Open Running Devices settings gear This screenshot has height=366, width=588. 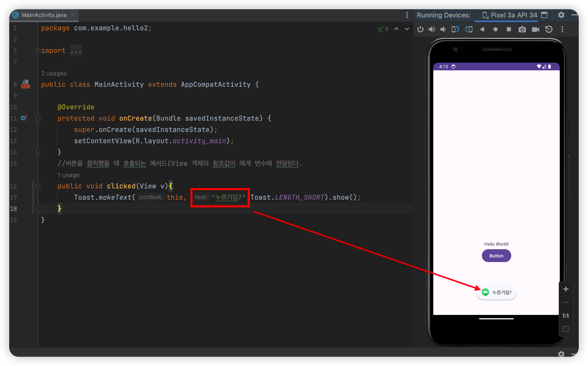[561, 15]
